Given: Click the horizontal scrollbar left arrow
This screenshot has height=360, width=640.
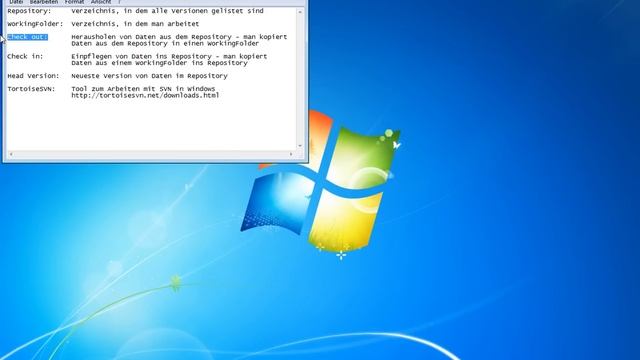Looking at the screenshot, I should [x=11, y=154].
